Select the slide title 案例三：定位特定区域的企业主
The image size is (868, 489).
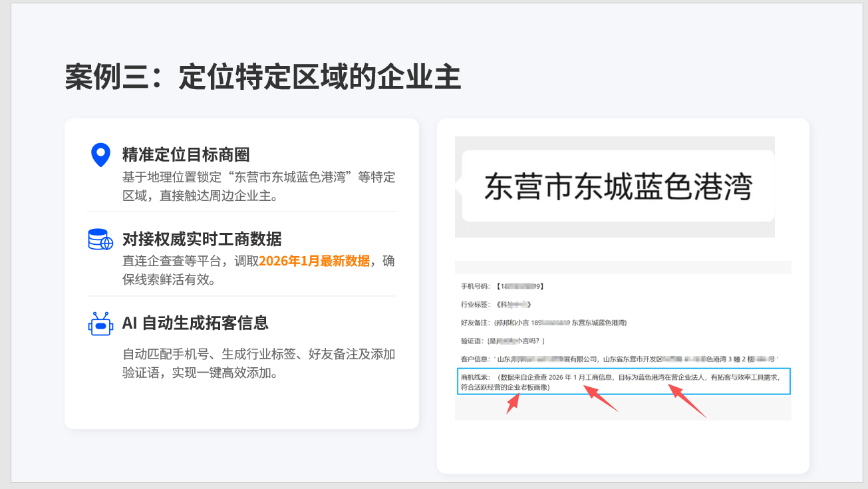point(263,77)
